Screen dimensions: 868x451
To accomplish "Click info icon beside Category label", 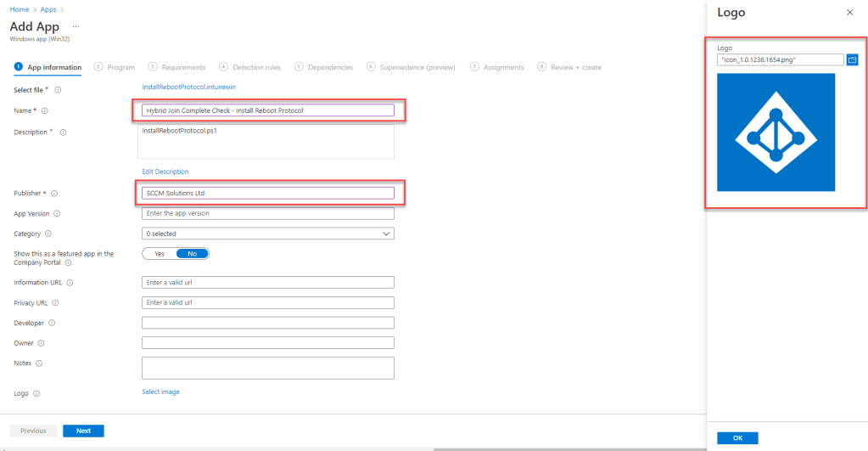I will click(x=48, y=234).
